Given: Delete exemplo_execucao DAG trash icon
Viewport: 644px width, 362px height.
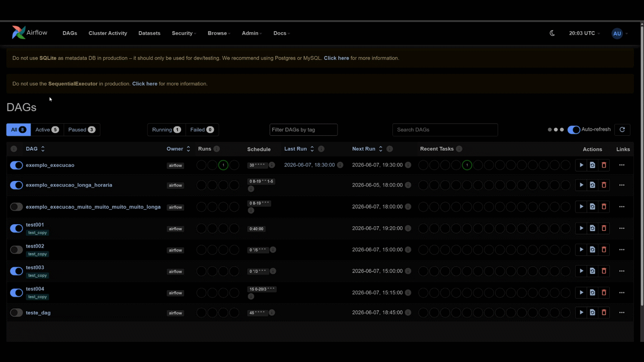Looking at the screenshot, I should pos(604,165).
